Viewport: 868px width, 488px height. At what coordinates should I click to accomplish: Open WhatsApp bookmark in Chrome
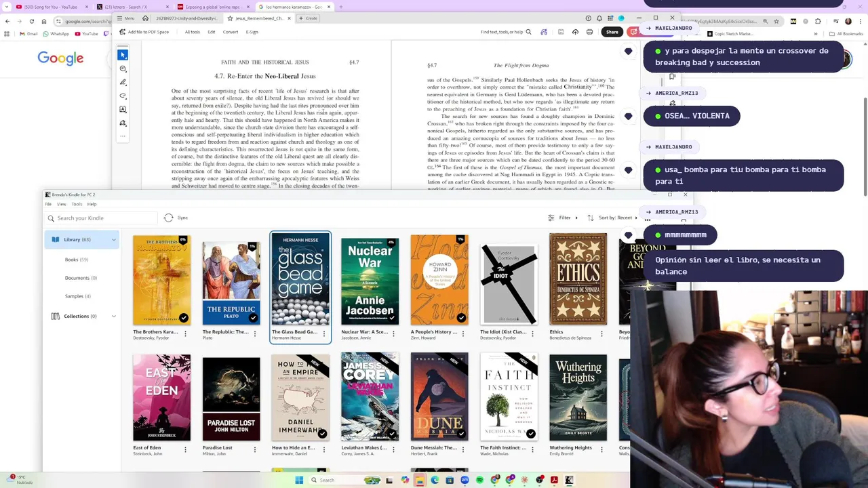click(x=56, y=34)
